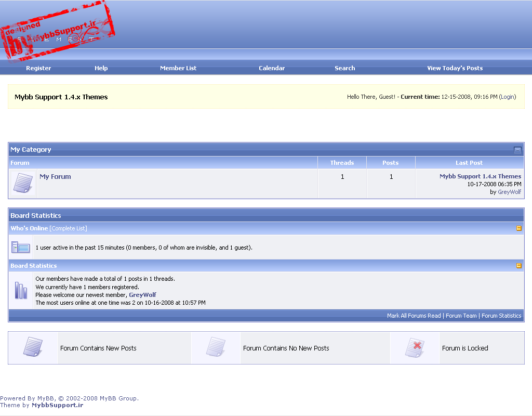Click the Login link
Screen dimensions: 532x416
point(508,97)
